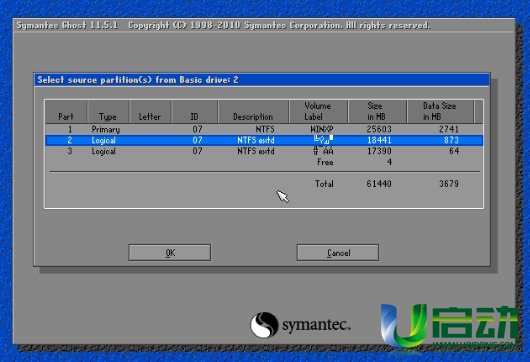The height and width of the screenshot is (362, 530).
Task: Click the ID column header
Action: (x=195, y=112)
